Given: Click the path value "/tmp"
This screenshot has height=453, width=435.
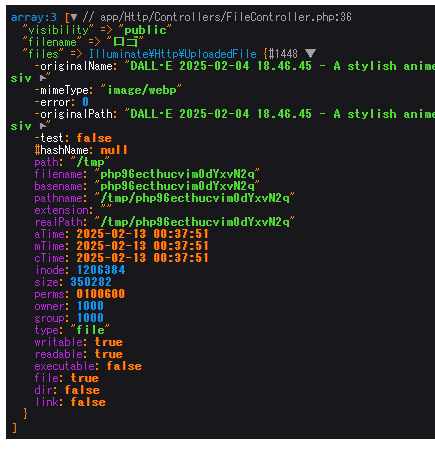Looking at the screenshot, I should click(90, 162).
